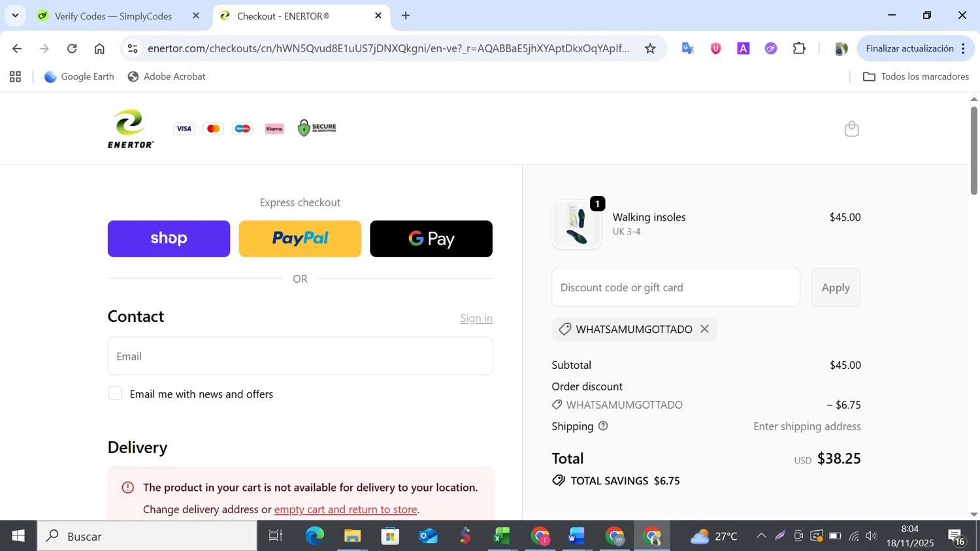This screenshot has height=551, width=980.
Task: Select the Checkout - ENERTOR tab
Action: [x=283, y=16]
